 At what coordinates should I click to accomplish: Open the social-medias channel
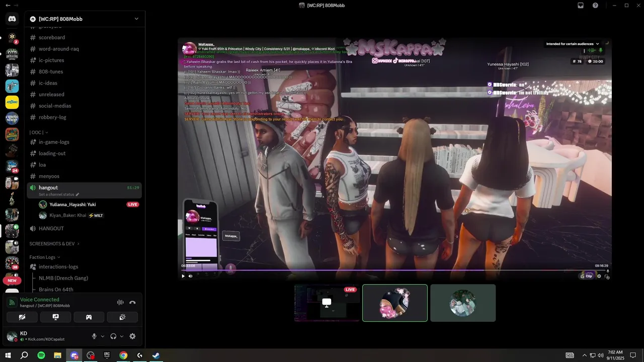[x=84, y=106]
